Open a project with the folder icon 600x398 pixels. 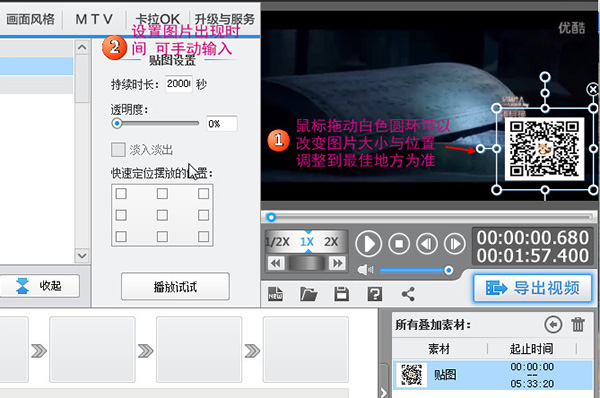click(308, 294)
